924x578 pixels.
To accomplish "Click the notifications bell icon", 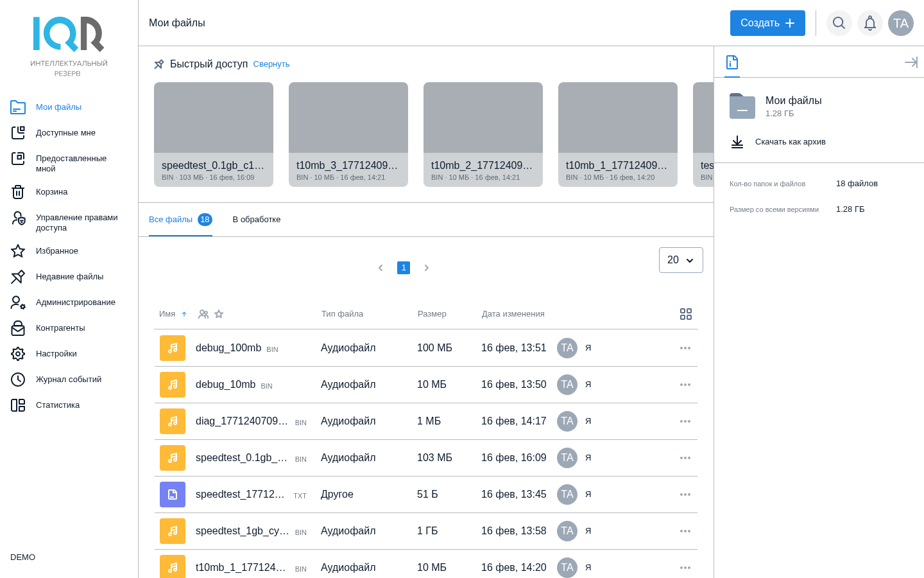I will [870, 23].
